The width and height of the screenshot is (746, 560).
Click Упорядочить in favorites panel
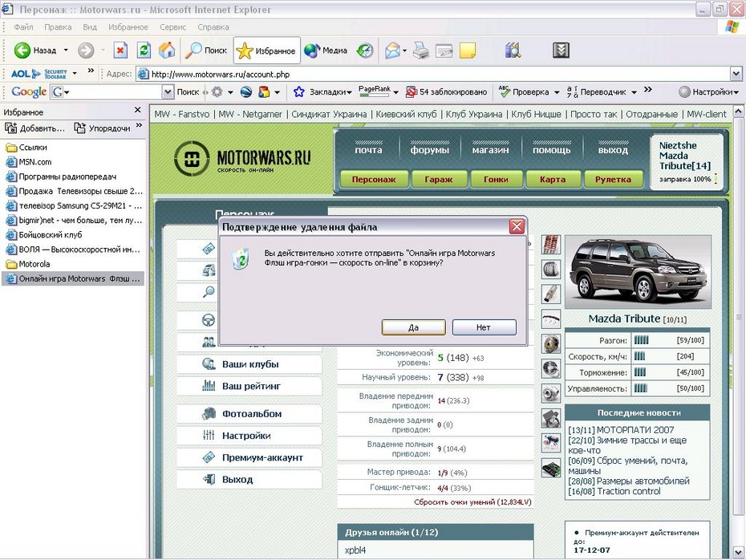point(102,128)
